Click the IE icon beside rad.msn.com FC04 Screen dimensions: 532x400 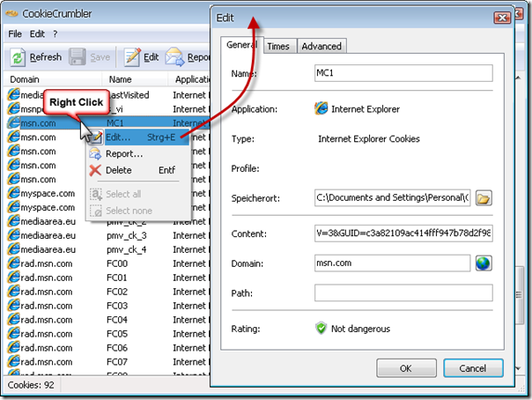(13, 320)
